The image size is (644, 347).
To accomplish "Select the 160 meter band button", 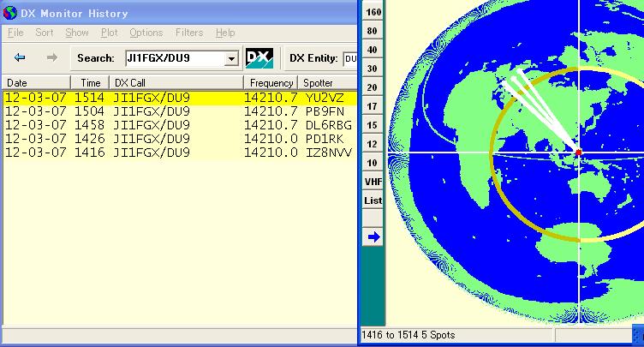I will coord(373,12).
